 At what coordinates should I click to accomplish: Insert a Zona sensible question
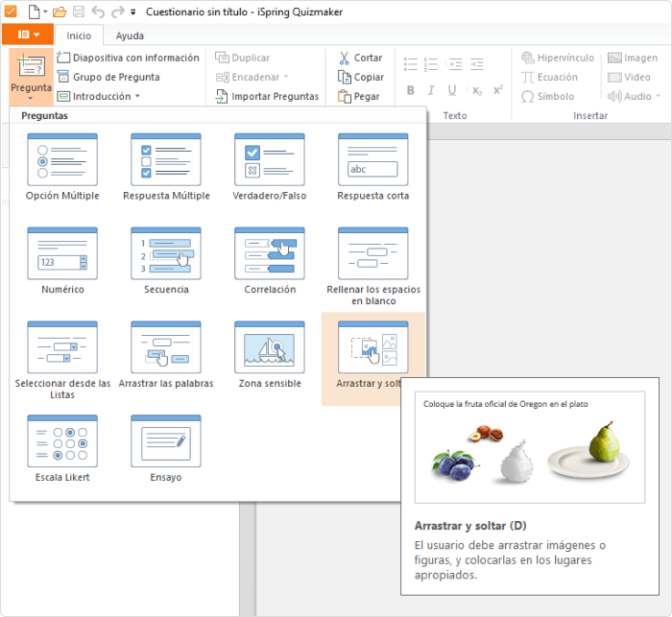point(270,355)
